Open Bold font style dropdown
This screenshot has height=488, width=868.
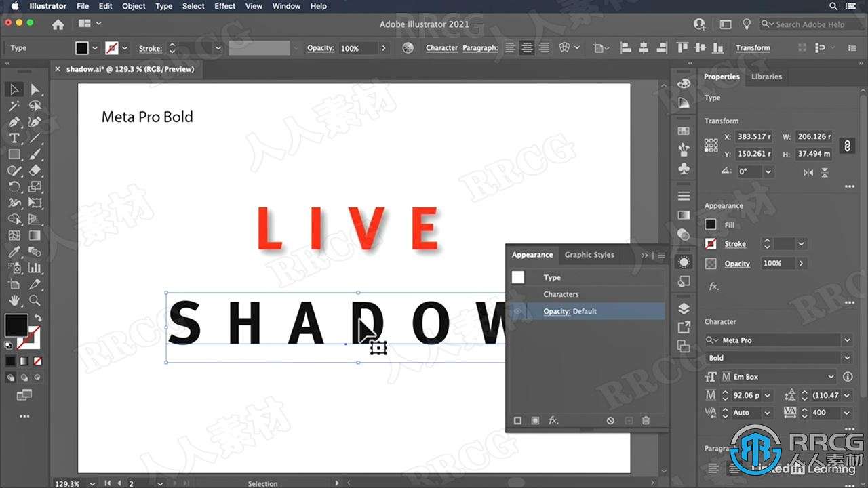[x=847, y=358]
